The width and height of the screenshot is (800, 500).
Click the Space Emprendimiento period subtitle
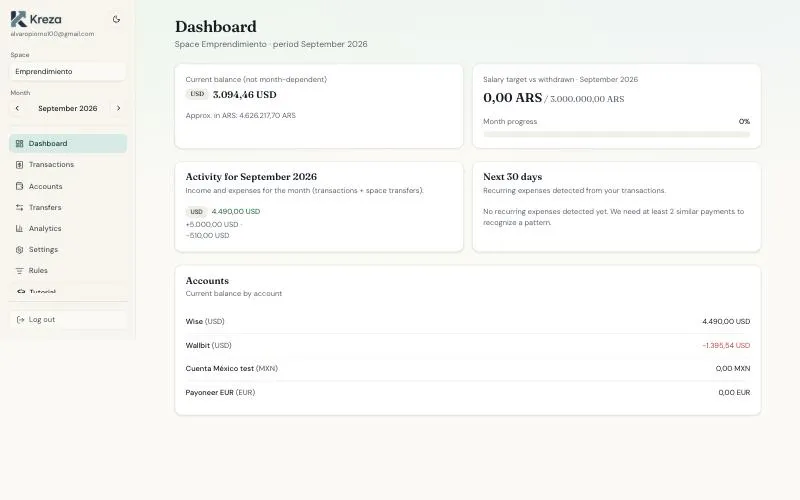pos(271,44)
